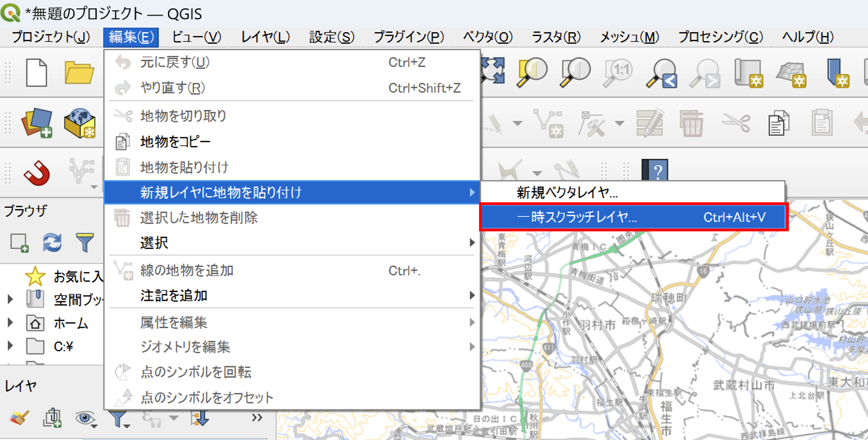Viewport: 868px width, 440px height.
Task: Open the Data Source Manager icon
Action: (x=36, y=123)
